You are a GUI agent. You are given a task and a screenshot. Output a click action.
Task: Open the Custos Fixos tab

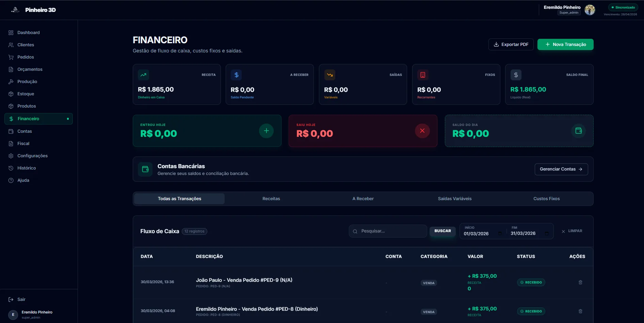pyautogui.click(x=546, y=199)
